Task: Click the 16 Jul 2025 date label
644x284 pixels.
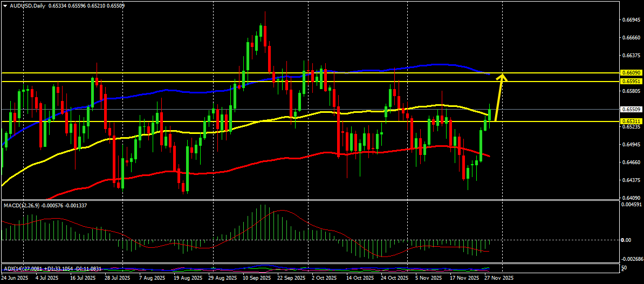Action: [x=82, y=278]
